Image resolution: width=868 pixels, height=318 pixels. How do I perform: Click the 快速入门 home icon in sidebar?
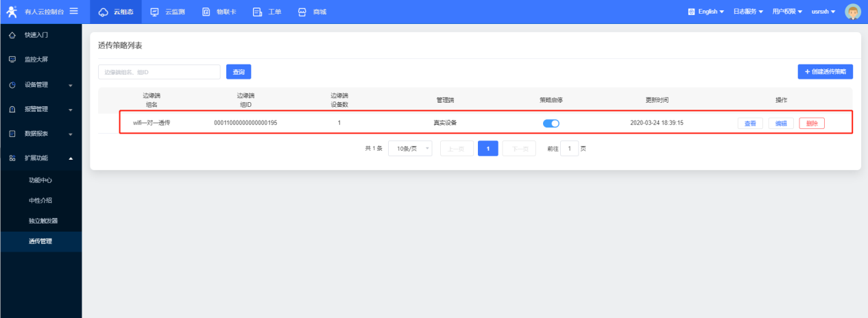(x=12, y=34)
